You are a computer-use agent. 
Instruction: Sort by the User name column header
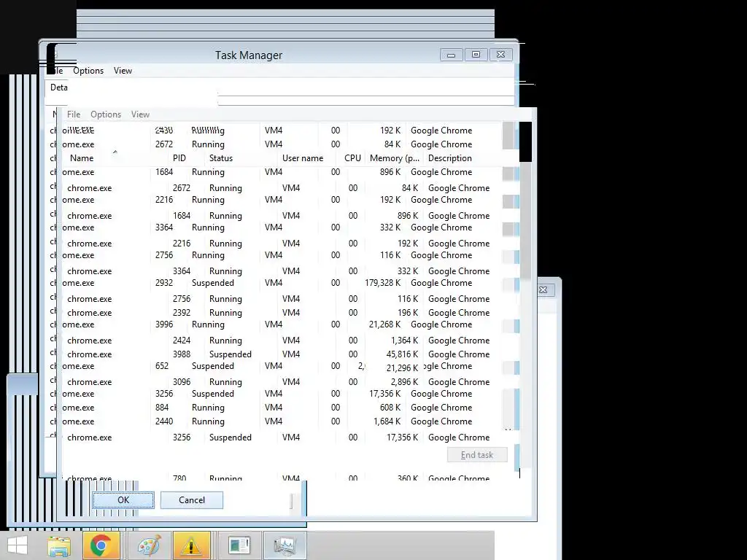click(303, 158)
